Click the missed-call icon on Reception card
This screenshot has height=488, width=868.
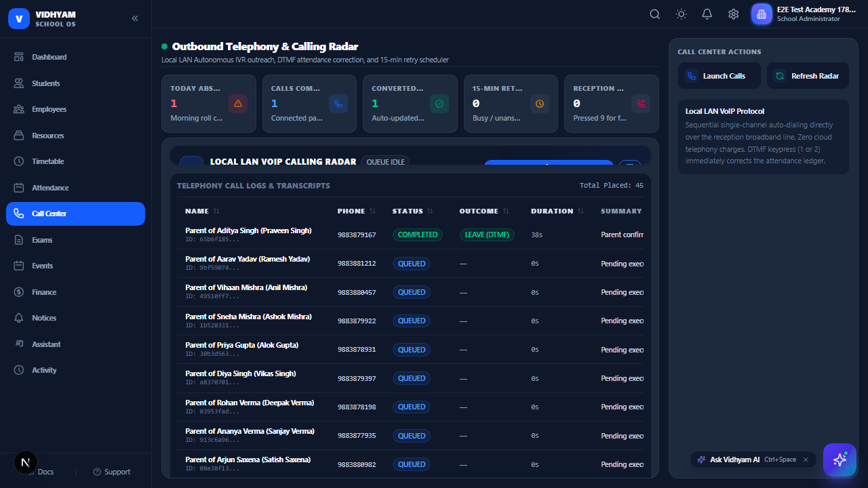pos(641,104)
